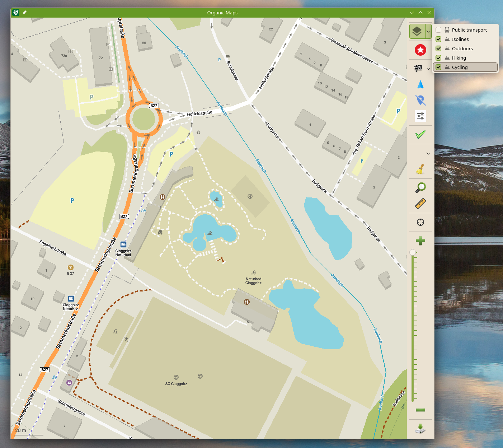Select the Outdoors menu entry
The image size is (503, 448).
[x=462, y=48]
